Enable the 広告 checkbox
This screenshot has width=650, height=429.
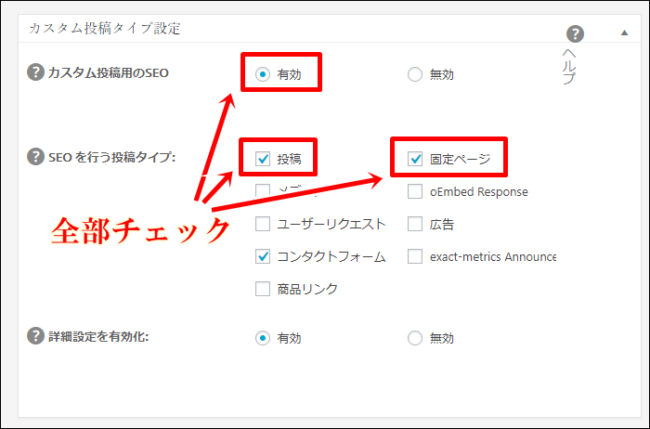pos(415,224)
